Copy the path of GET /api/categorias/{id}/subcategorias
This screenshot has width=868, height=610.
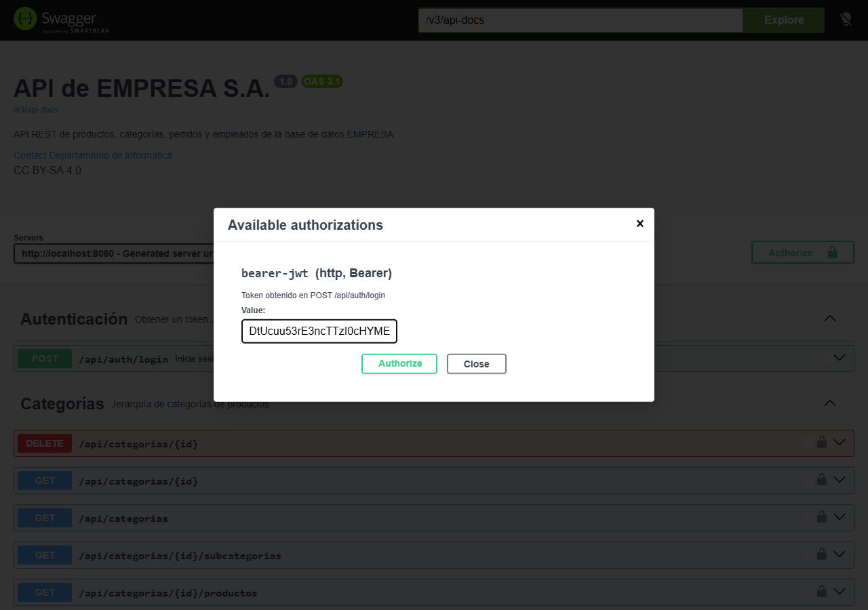(808, 555)
